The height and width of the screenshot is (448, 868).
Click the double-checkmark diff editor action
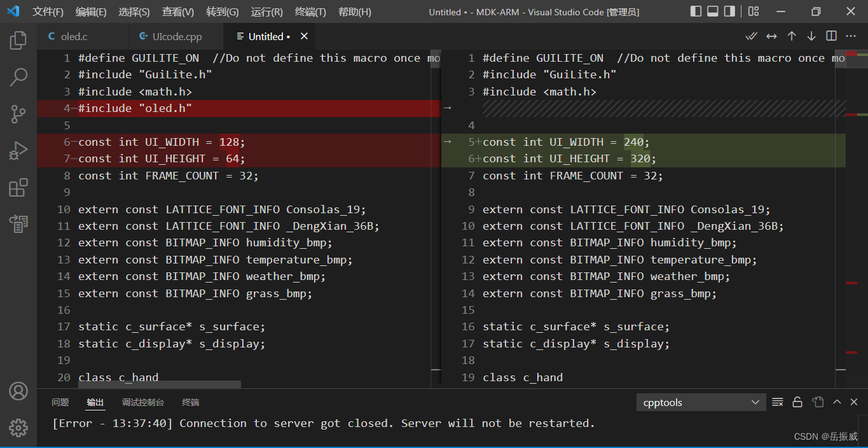click(752, 36)
